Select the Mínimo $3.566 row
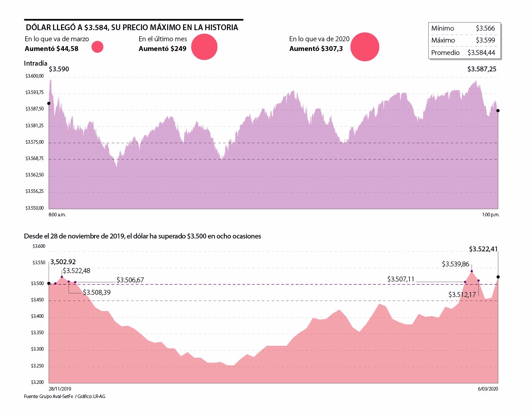 pyautogui.click(x=465, y=28)
